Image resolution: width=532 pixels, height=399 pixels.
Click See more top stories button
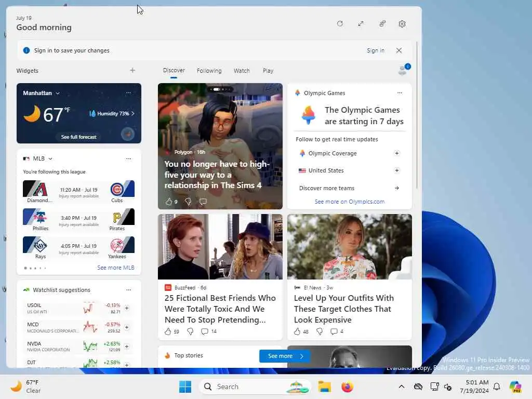point(284,356)
